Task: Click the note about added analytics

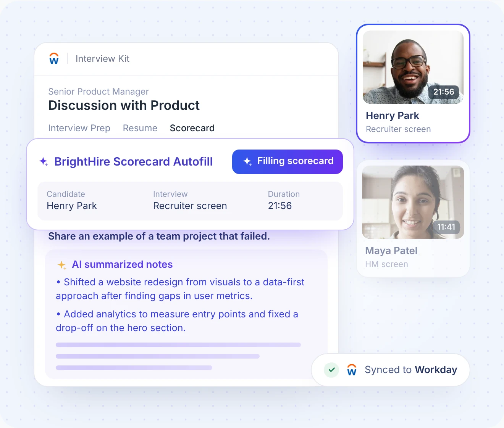Action: pos(177,321)
